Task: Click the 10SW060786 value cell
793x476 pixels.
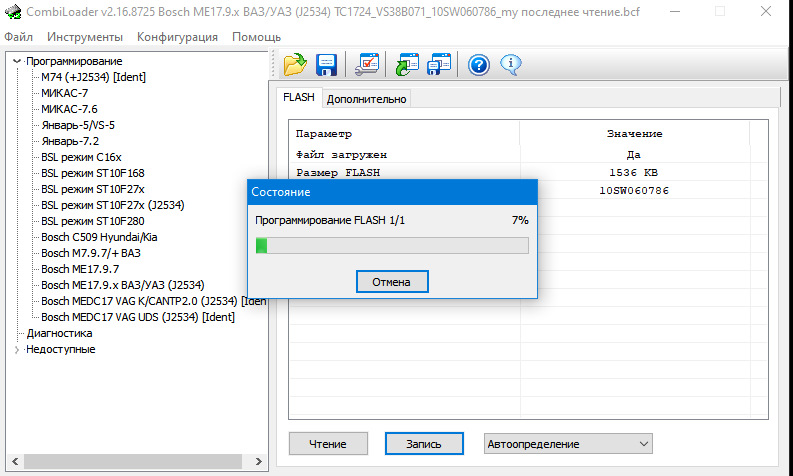Action: point(634,191)
